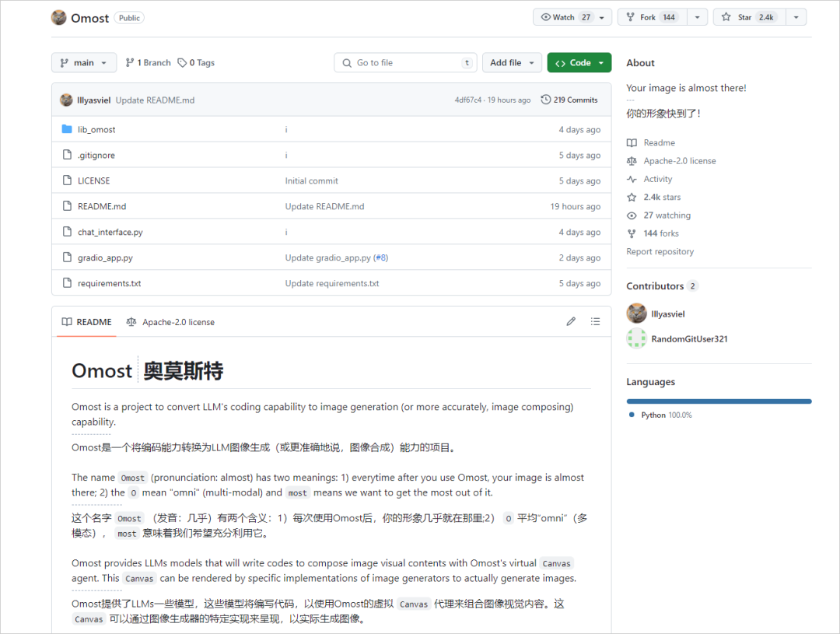Open the README outline icon
The width and height of the screenshot is (840, 634).
point(595,321)
